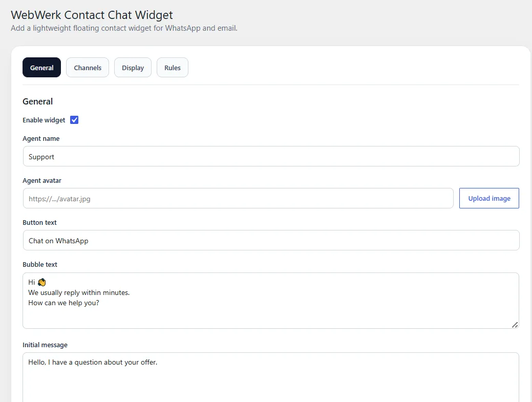532x402 pixels.
Task: Focus the Agent avatar URL field
Action: pyautogui.click(x=238, y=199)
